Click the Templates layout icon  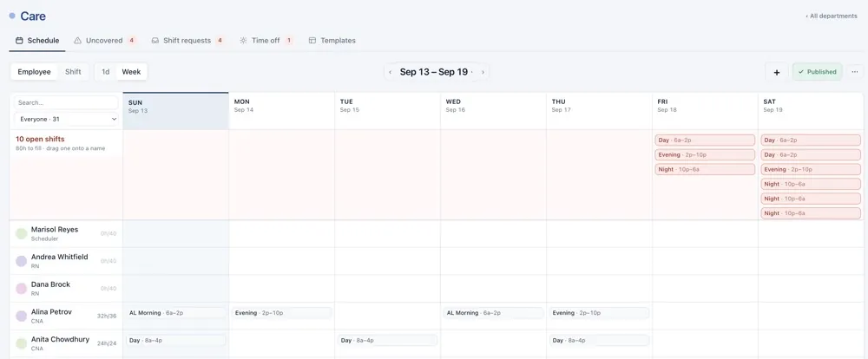pyautogui.click(x=312, y=41)
